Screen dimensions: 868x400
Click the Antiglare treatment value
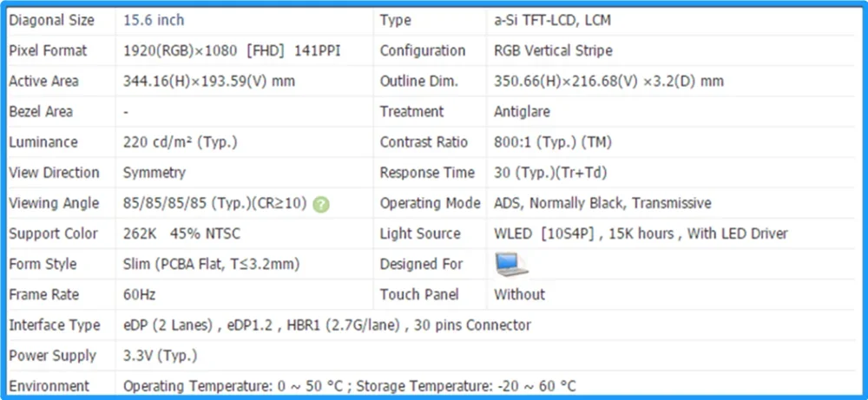[522, 112]
